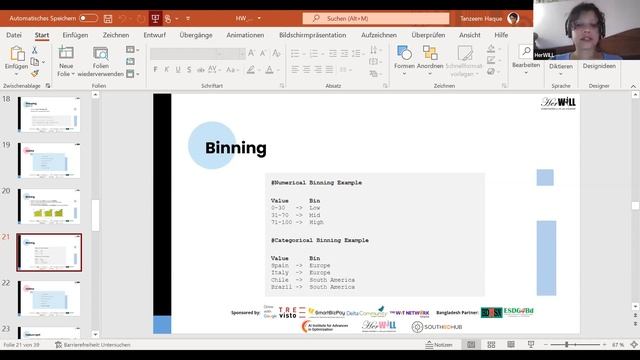Open the Animationen tab
Image resolution: width=640 pixels, height=360 pixels.
pyautogui.click(x=245, y=35)
